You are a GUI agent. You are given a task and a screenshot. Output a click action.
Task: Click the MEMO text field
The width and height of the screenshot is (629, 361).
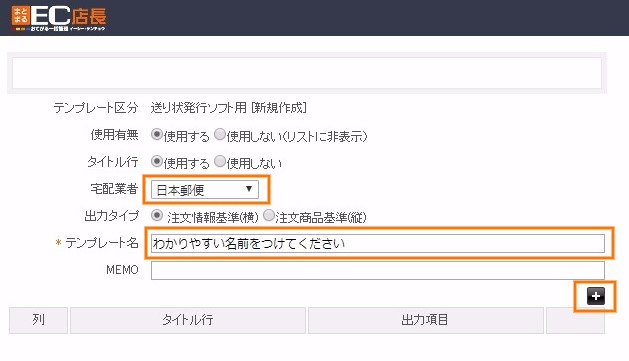click(x=377, y=270)
